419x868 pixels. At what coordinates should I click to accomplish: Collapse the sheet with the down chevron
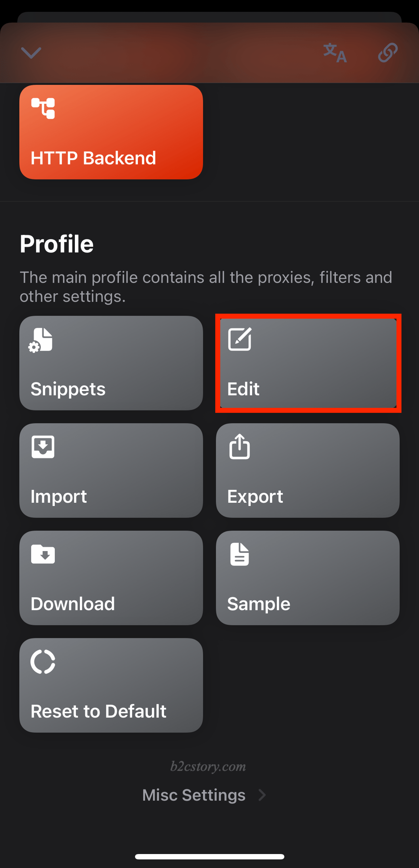click(x=31, y=53)
